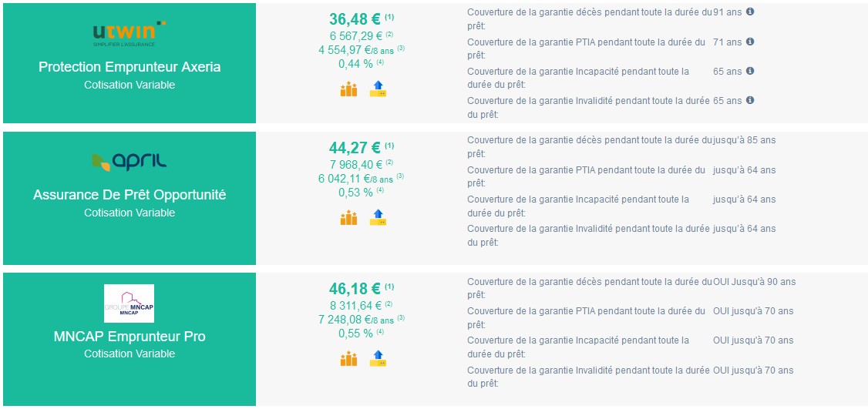Viewport: 868px width, 409px height.
Task: Open Assurance De Prêt Opportunité offer
Action: pyautogui.click(x=130, y=195)
